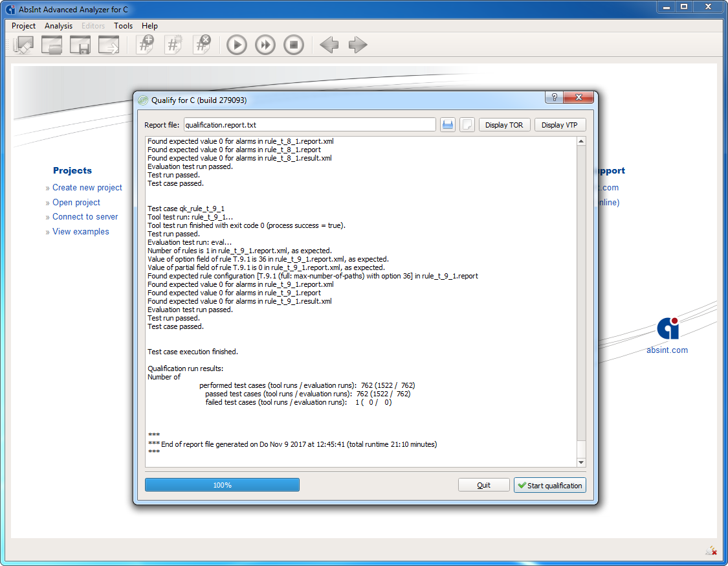
Task: Save the report file using the blue disk icon
Action: (448, 124)
